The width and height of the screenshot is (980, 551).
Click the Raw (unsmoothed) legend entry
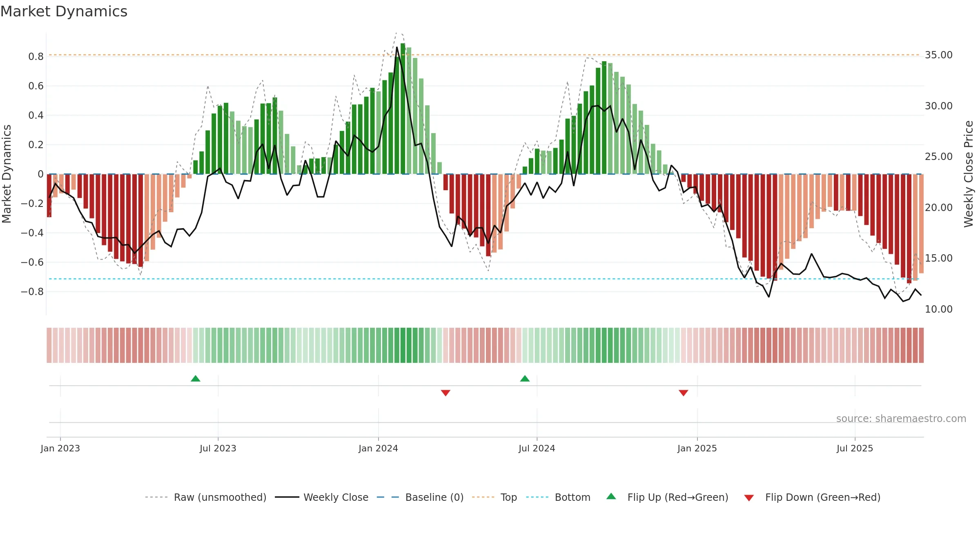[x=205, y=497]
